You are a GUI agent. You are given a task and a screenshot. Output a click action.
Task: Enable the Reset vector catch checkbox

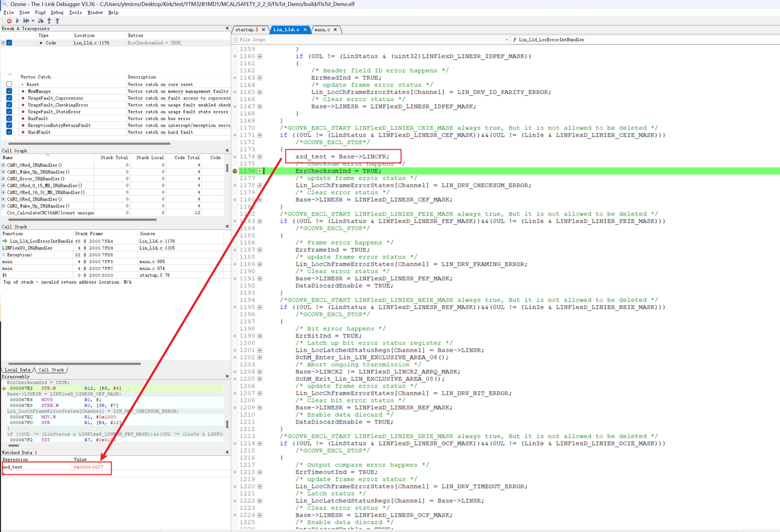click(x=9, y=85)
